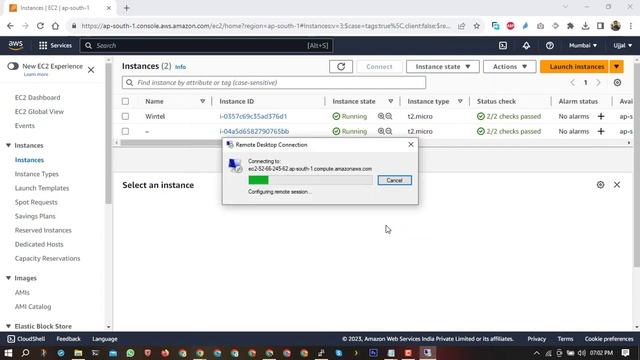Open EC2 Global View
Screen dimensions: 640x360
click(39, 111)
